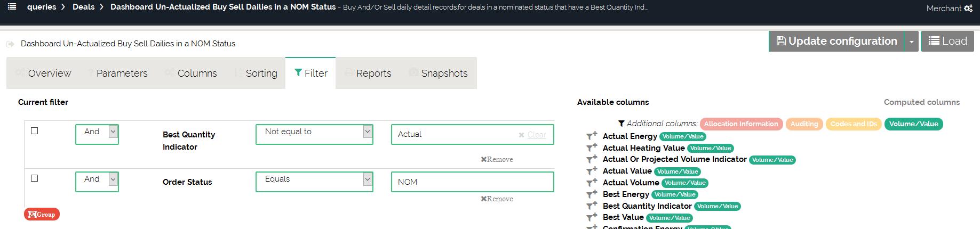Add Actual Volume column filter icon
This screenshot has width=980, height=229.
pos(591,183)
